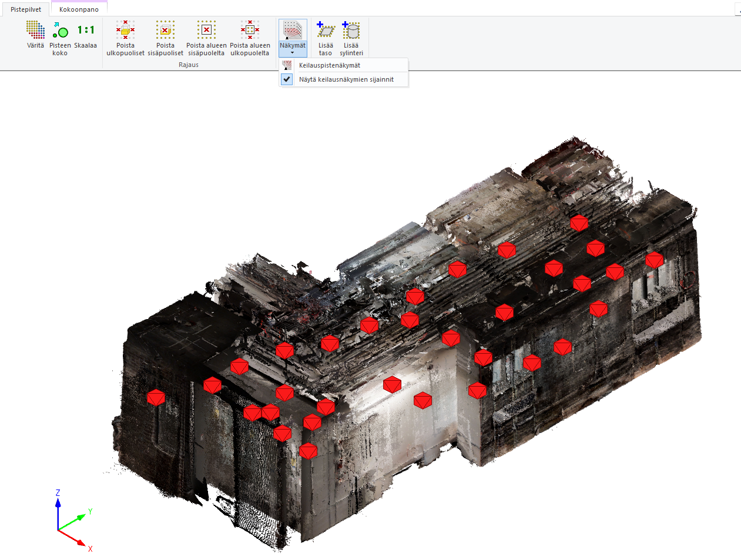This screenshot has width=741, height=560.
Task: Click the green Y axis arrow
Action: [75, 521]
